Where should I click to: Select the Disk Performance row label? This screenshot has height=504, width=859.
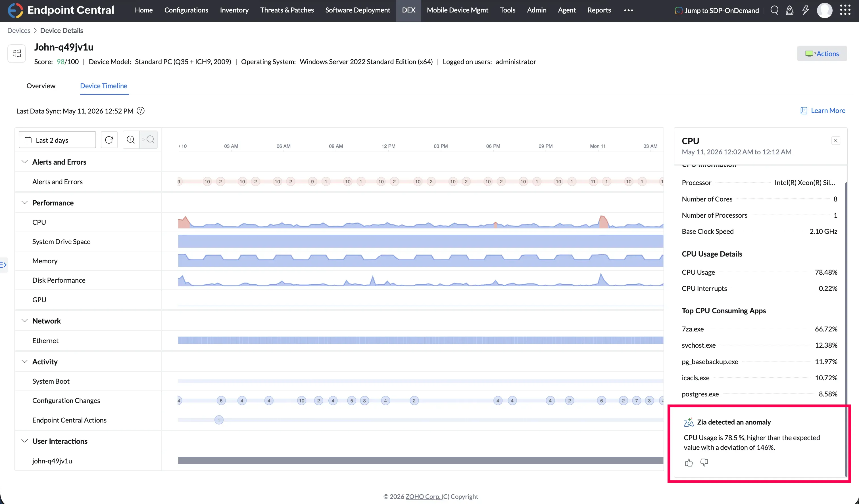[59, 280]
